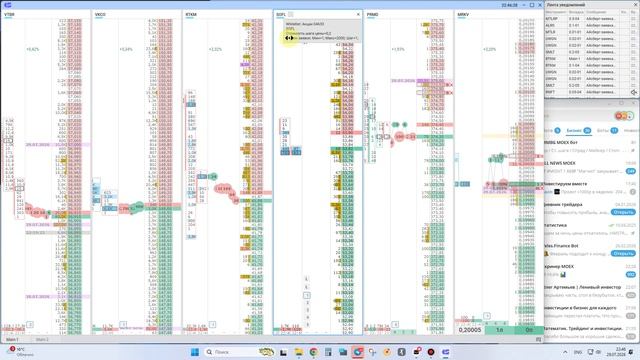Viewport: 640px width, 360px height.
Task: Click the volume box labeled 1 under the VKCO column
Action: pyautogui.click(x=123, y=325)
